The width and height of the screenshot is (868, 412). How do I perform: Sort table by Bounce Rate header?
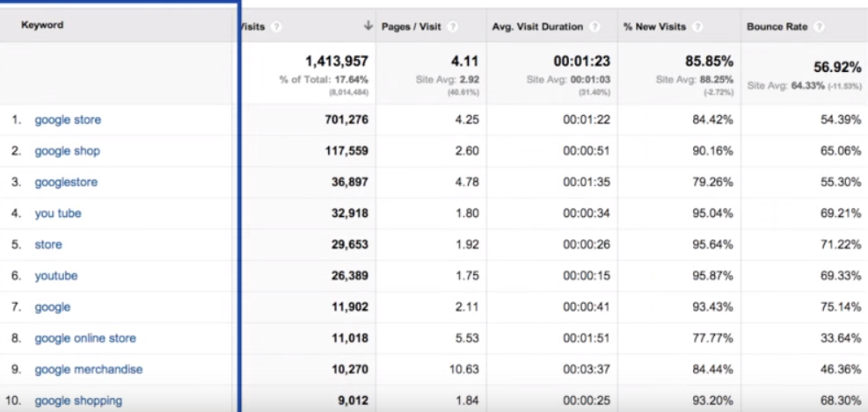777,26
